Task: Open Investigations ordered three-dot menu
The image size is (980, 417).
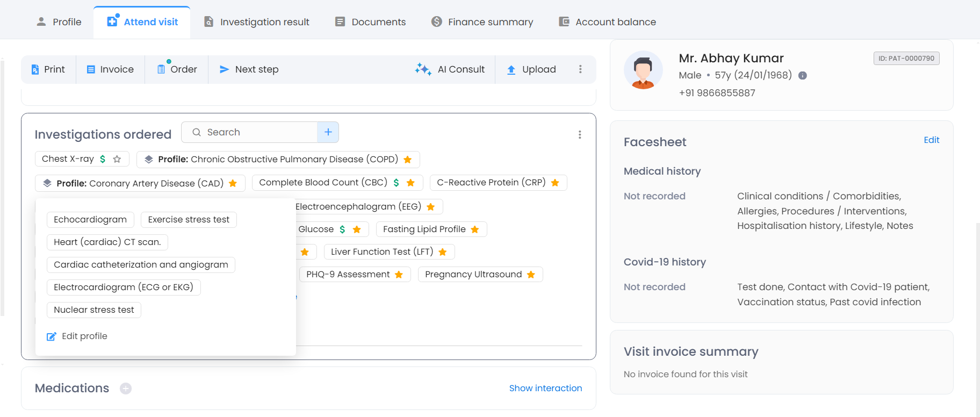Action: 580,134
